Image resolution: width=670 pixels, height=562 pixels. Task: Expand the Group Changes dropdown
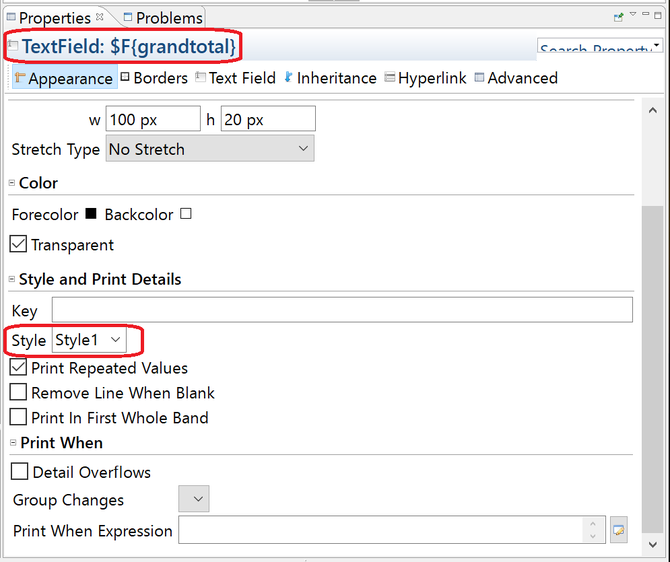[194, 499]
